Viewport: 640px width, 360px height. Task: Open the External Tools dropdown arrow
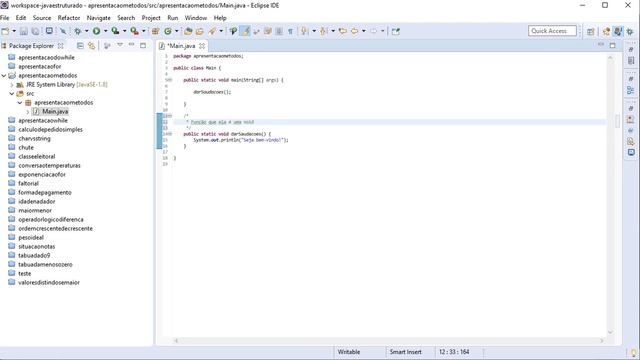(x=143, y=31)
